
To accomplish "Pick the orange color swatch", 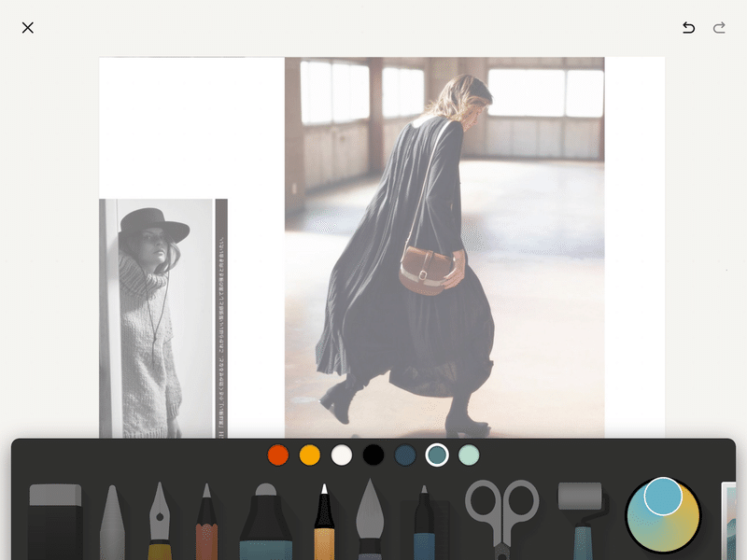I will [x=309, y=455].
